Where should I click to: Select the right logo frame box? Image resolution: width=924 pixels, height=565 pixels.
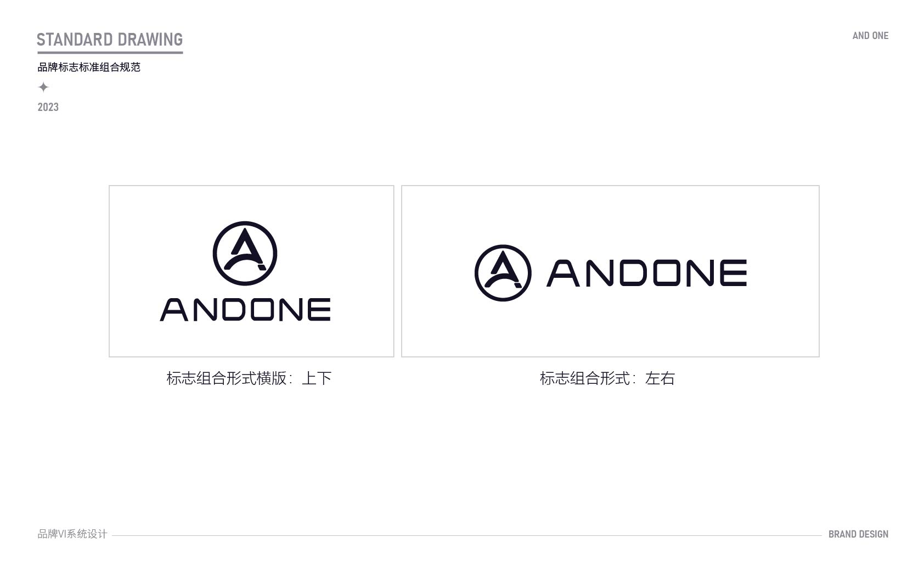coord(610,271)
